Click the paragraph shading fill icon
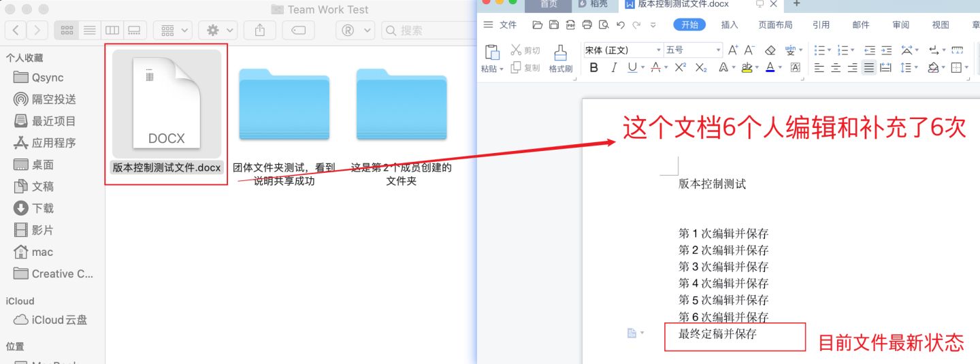Screen dimensions: 980x364 [x=933, y=67]
